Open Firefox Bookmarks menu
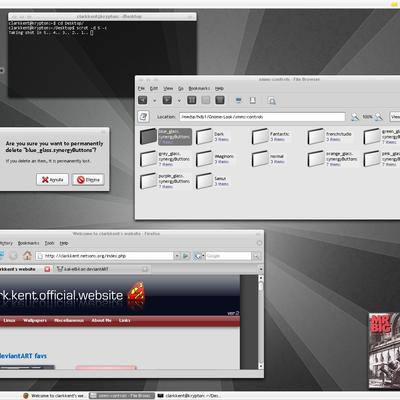Screen dimensions: 400x400 pyautogui.click(x=29, y=243)
